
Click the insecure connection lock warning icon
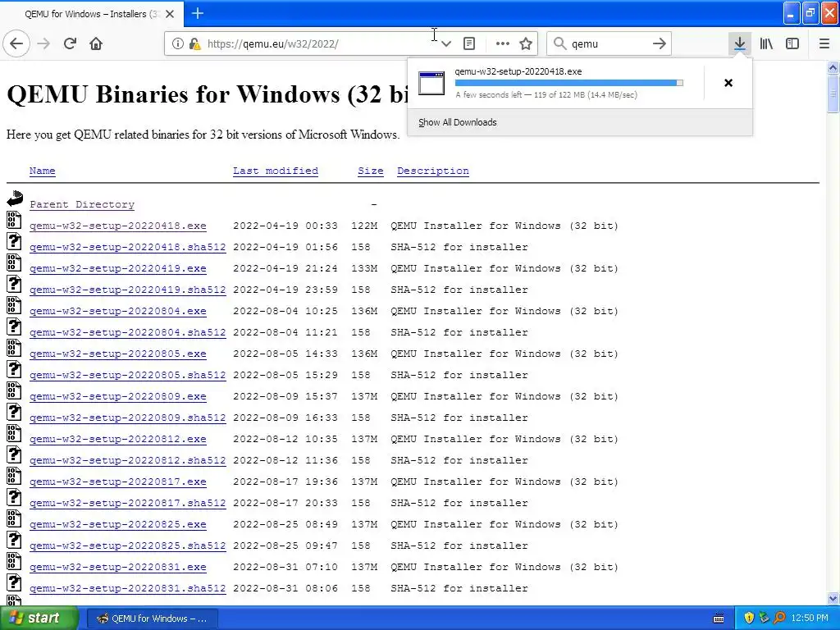pos(195,44)
